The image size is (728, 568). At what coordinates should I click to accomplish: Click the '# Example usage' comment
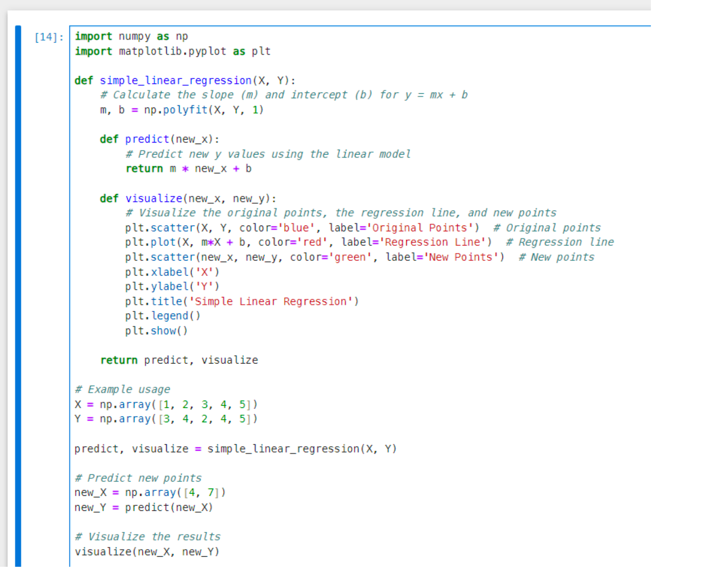[123, 389]
